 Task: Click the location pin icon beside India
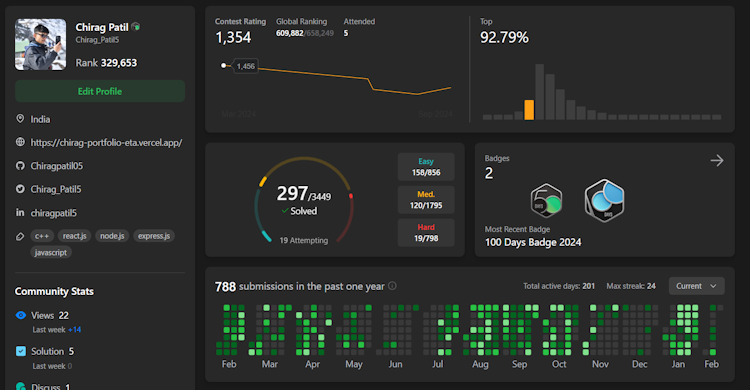point(20,119)
